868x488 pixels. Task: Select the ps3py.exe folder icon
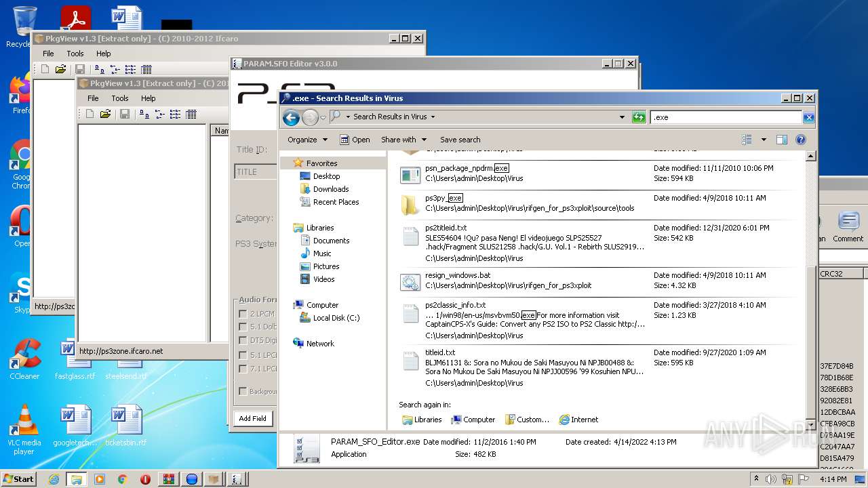[x=410, y=204]
